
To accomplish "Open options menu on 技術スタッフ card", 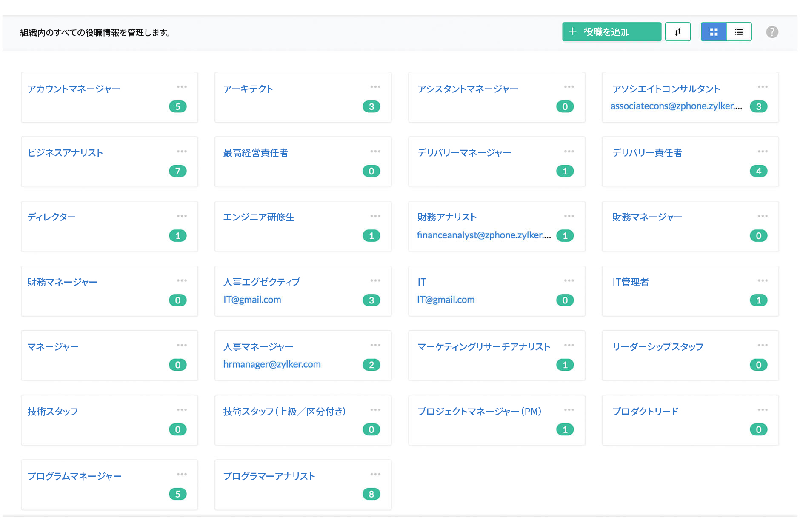I will coord(182,409).
